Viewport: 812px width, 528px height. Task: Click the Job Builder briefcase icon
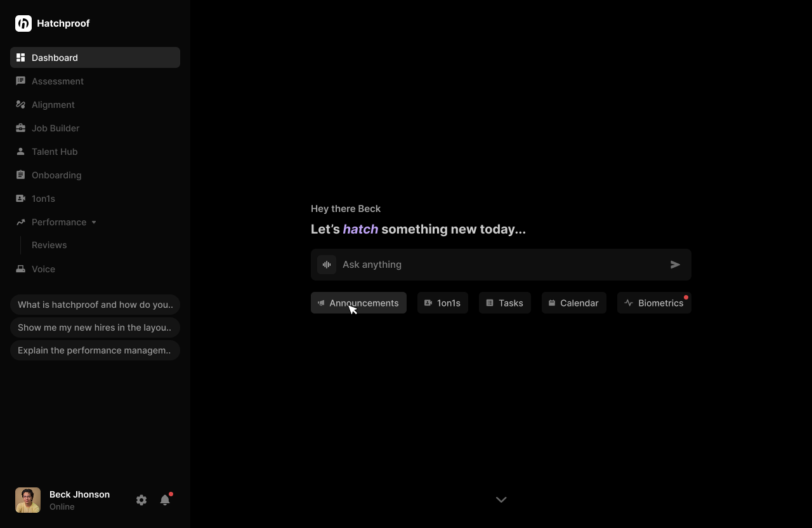20,128
